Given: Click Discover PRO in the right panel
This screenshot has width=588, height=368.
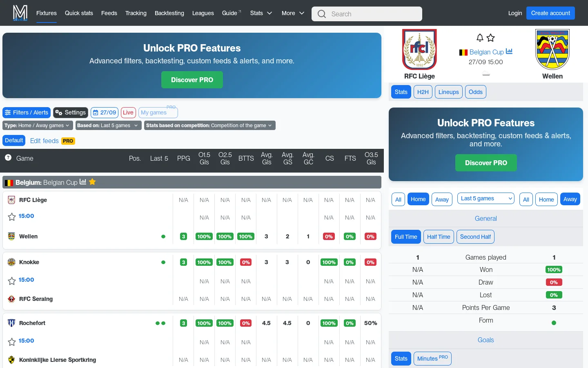Looking at the screenshot, I should click(486, 163).
